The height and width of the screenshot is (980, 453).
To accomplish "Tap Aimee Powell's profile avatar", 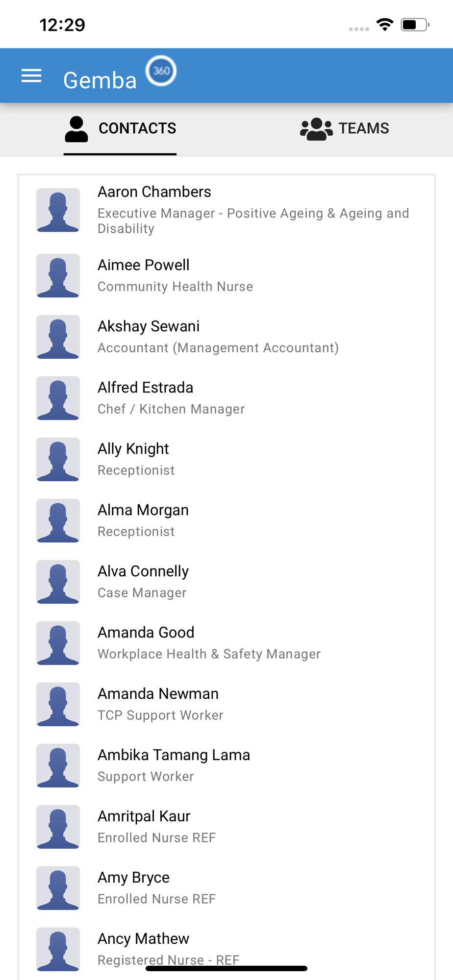I will coord(58,275).
